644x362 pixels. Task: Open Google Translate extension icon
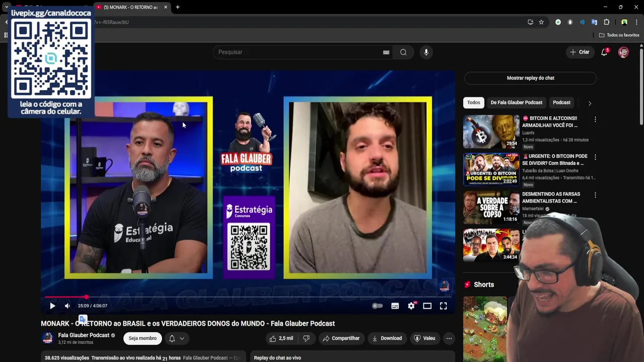594,22
